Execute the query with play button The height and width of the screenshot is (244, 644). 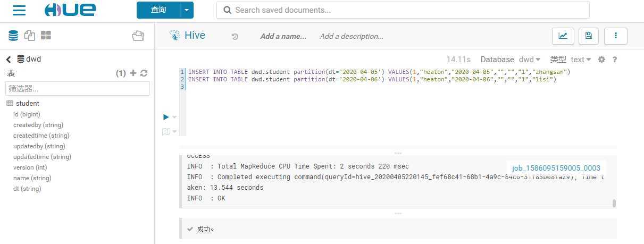point(166,117)
